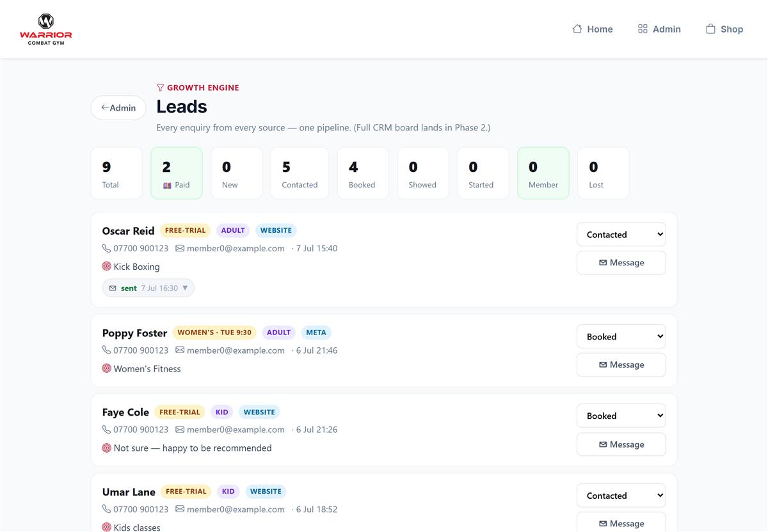Viewport: 768px width, 532px height.
Task: Click the Admin grid icon
Action: [x=643, y=29]
